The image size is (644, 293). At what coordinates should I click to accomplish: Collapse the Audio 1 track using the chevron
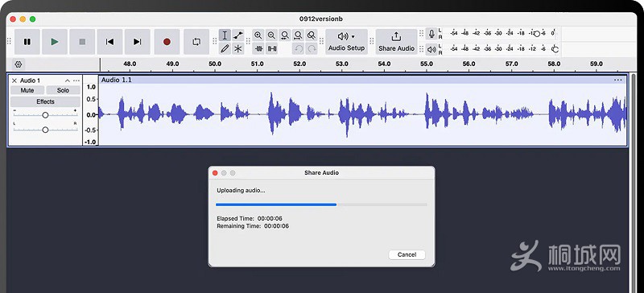click(68, 80)
